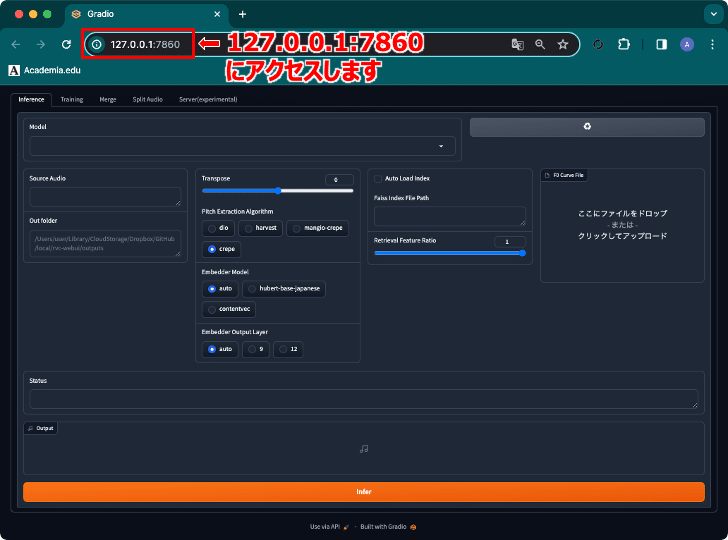
Task: Open the profile avatar menu
Action: point(687,45)
